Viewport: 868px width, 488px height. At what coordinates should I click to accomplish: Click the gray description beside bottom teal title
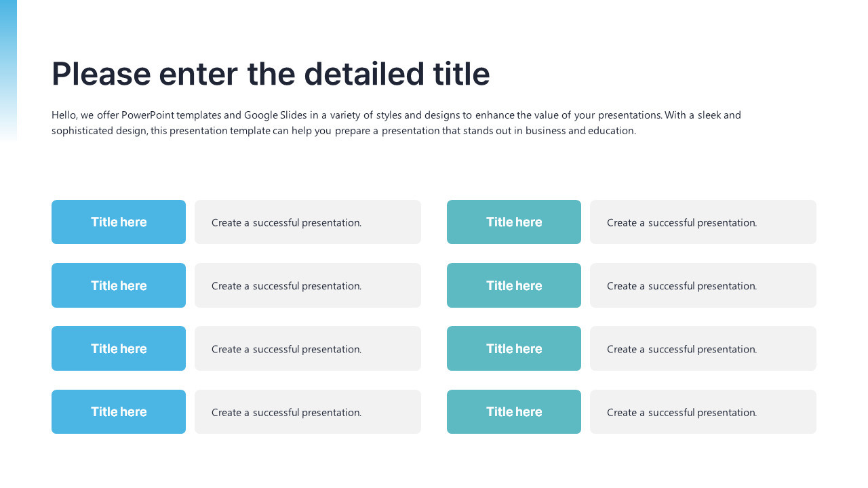[x=703, y=411]
